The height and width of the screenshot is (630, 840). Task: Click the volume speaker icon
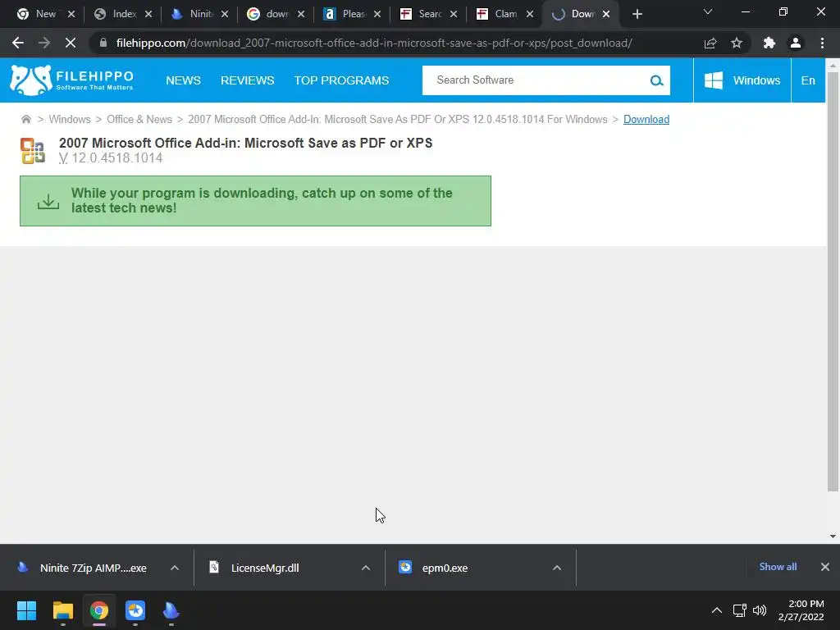tap(760, 610)
